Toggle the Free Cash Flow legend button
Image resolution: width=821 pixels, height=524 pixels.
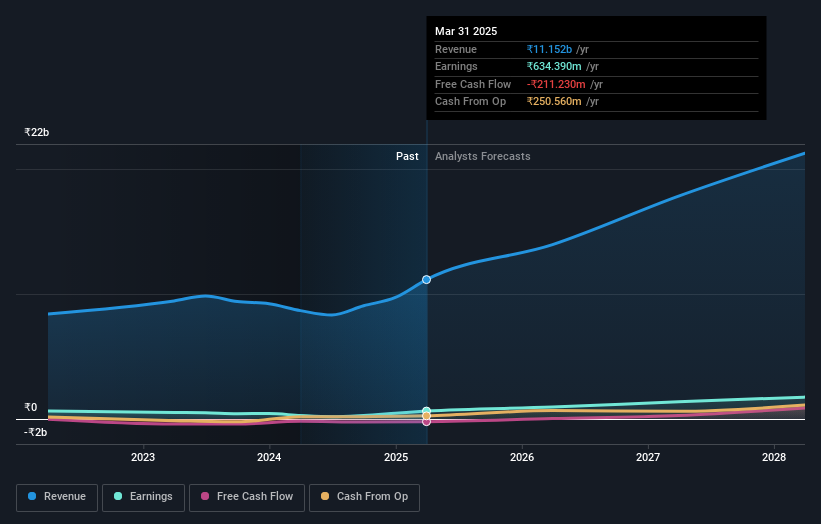tap(247, 497)
